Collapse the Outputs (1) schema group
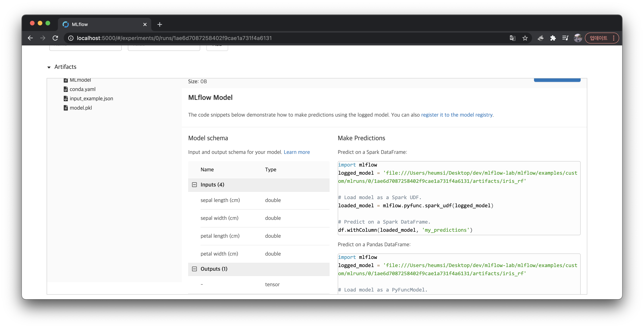This screenshot has width=644, height=328. (194, 269)
